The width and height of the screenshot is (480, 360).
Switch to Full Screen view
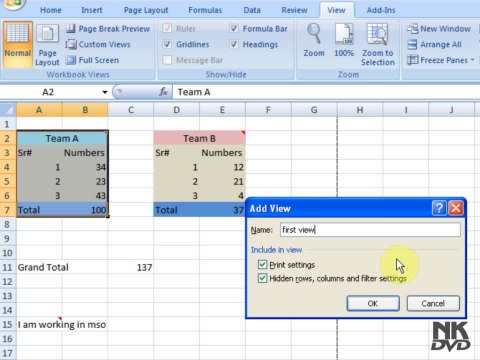(x=92, y=60)
